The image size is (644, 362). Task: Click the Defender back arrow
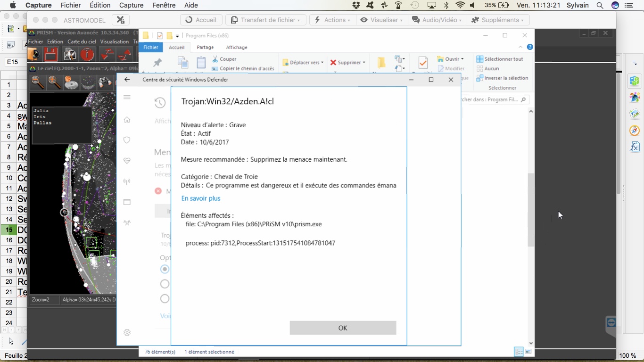point(127,80)
